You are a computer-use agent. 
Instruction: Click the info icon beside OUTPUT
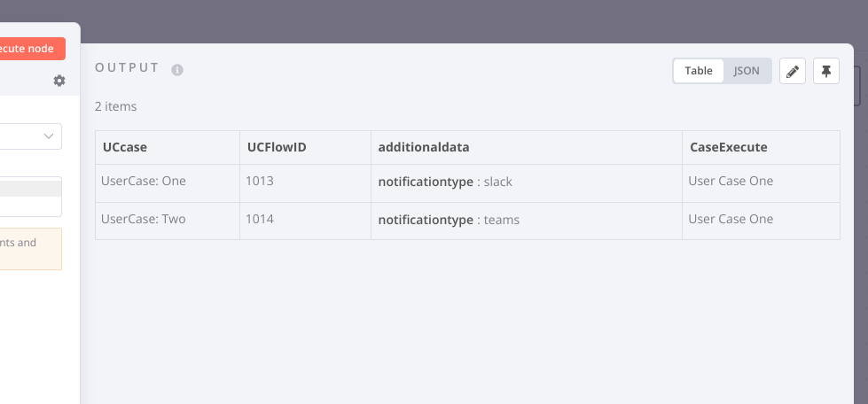pos(177,70)
